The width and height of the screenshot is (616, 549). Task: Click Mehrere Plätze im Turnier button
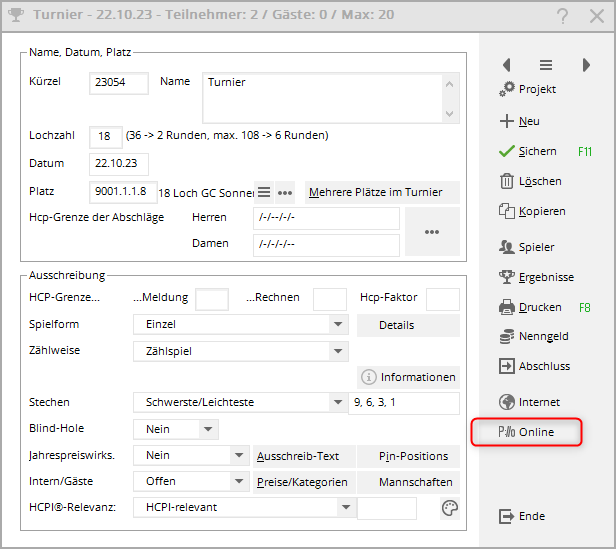(x=381, y=192)
